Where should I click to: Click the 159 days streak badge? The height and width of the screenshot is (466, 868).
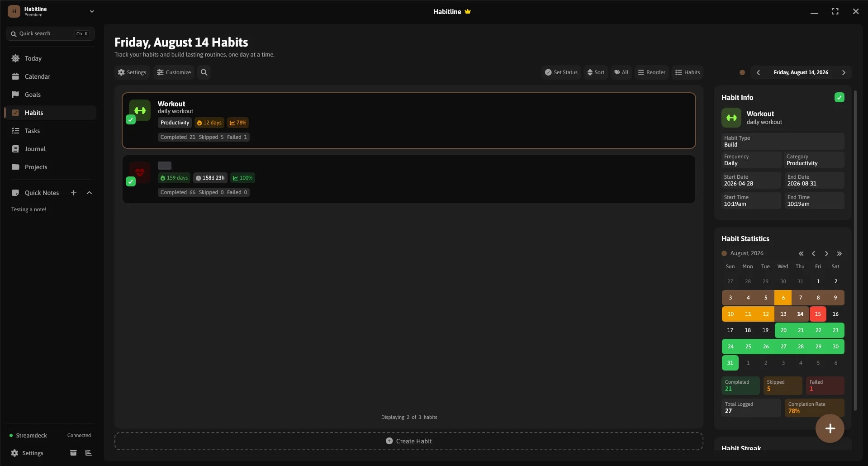coord(174,178)
